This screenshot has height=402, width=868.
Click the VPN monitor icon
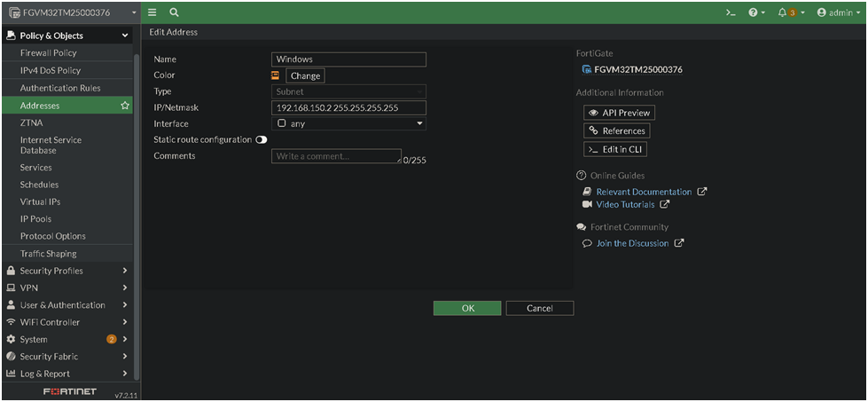[x=11, y=288]
